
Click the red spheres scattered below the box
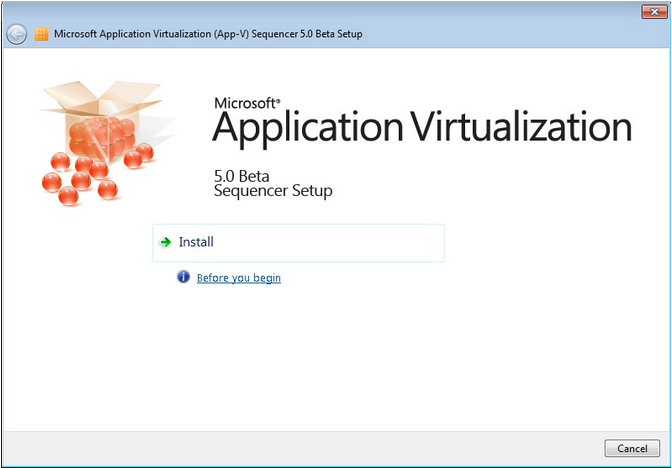click(x=80, y=182)
